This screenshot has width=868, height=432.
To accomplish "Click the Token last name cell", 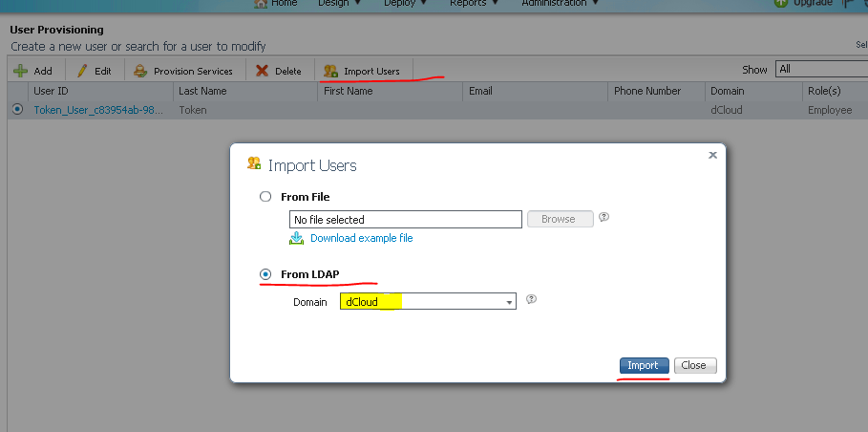I will point(193,110).
